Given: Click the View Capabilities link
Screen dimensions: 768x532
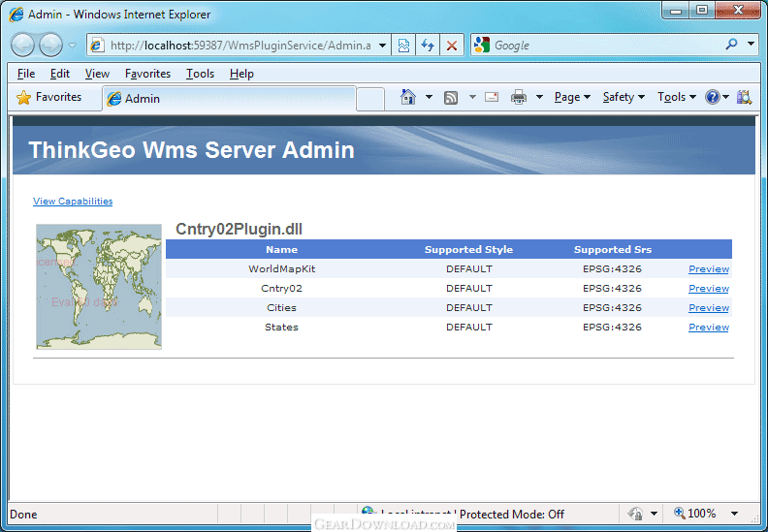Looking at the screenshot, I should [x=73, y=202].
